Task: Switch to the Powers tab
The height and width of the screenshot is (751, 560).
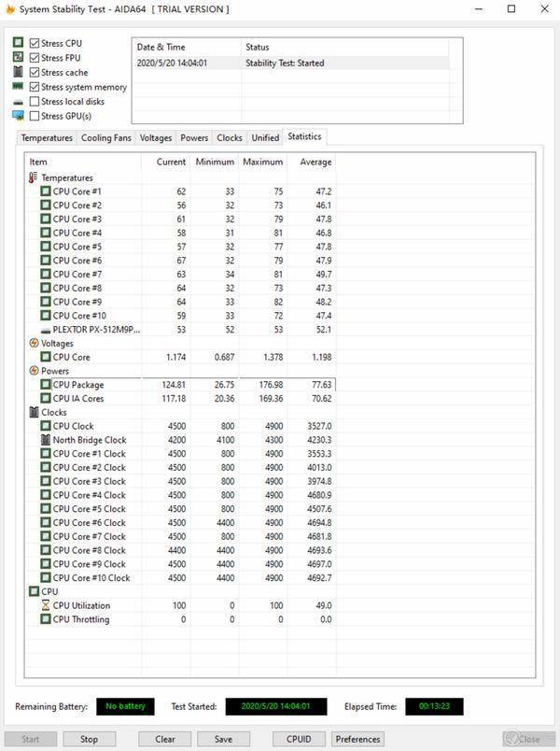Action: pyautogui.click(x=194, y=138)
